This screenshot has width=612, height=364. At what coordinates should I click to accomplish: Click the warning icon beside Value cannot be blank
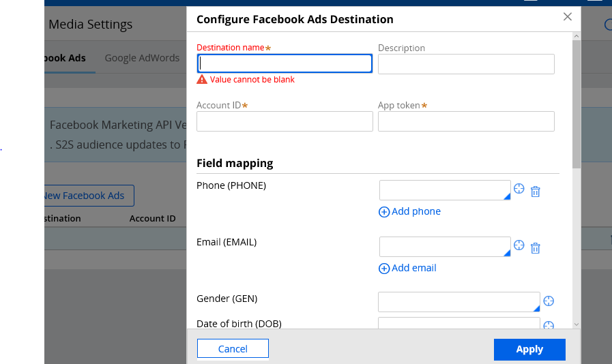click(x=202, y=80)
